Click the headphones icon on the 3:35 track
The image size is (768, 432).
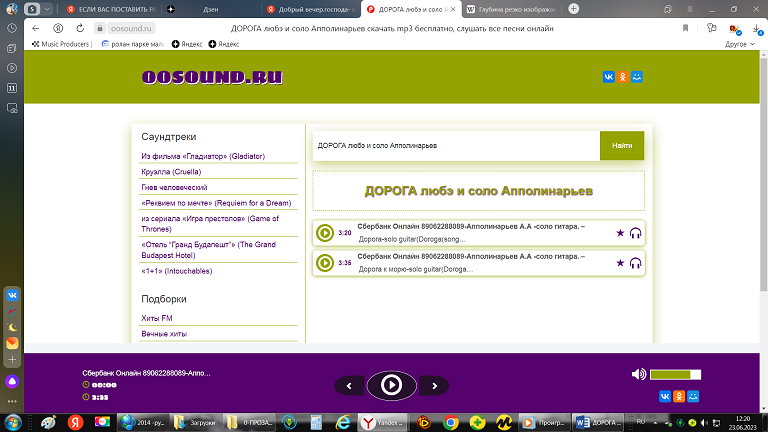[635, 263]
